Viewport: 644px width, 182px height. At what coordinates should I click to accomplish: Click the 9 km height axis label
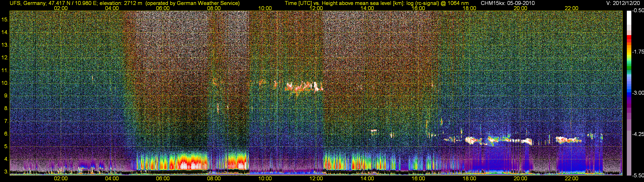click(6, 96)
